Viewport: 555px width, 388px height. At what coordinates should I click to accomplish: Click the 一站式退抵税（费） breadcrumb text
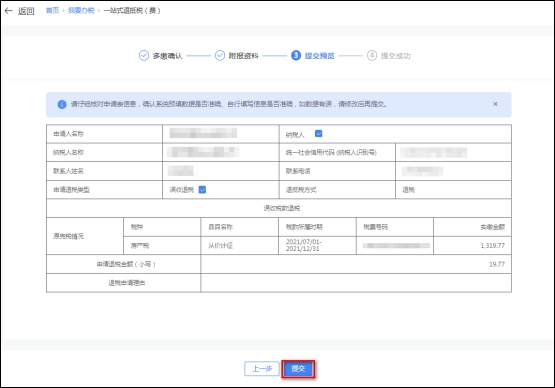[x=132, y=11]
